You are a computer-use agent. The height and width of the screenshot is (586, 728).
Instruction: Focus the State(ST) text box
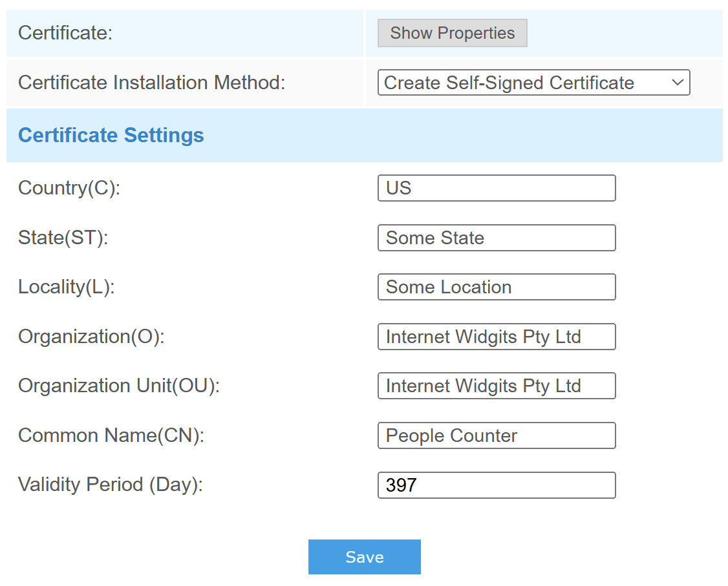click(x=496, y=238)
